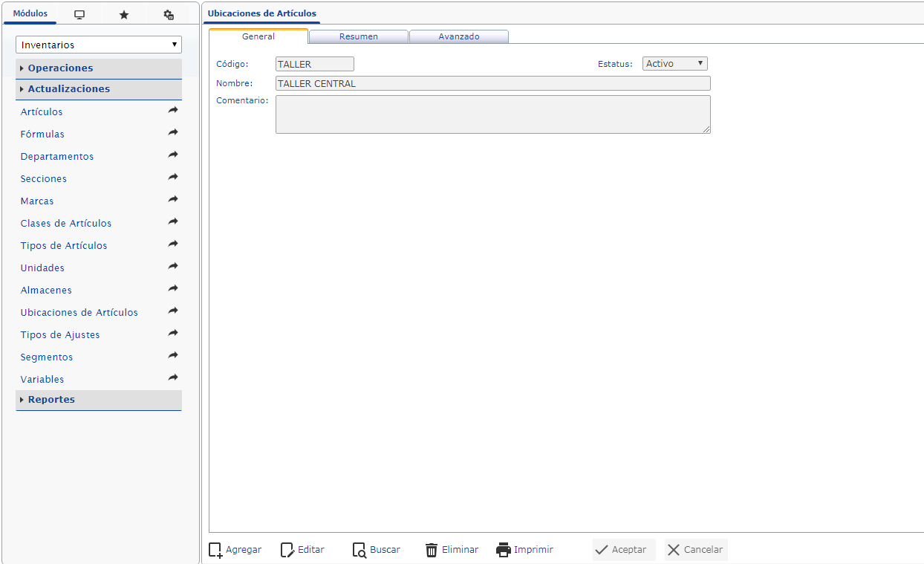924x564 pixels.
Task: Expand the Reportes section
Action: pyautogui.click(x=52, y=400)
